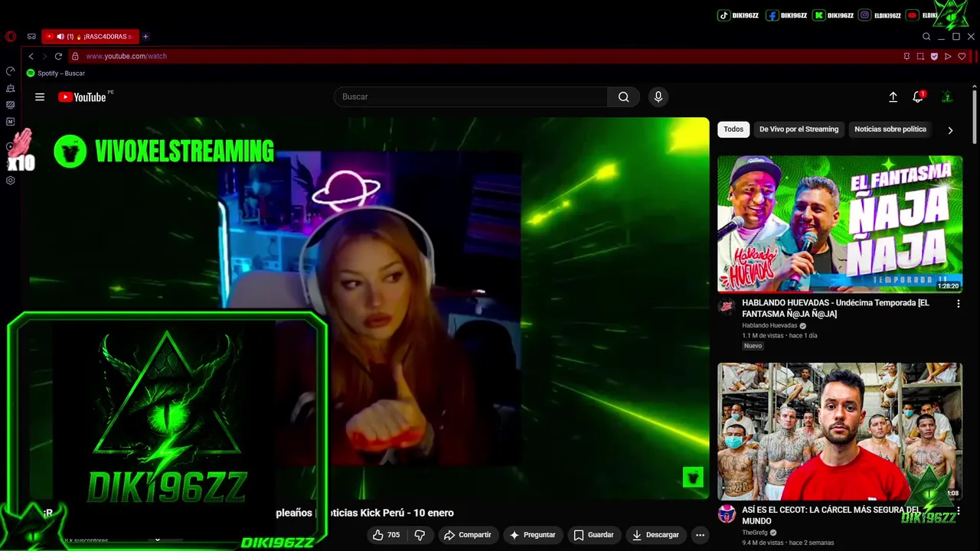Mute the YouTube tab audio speaker icon
Image resolution: width=980 pixels, height=551 pixels.
(x=60, y=36)
